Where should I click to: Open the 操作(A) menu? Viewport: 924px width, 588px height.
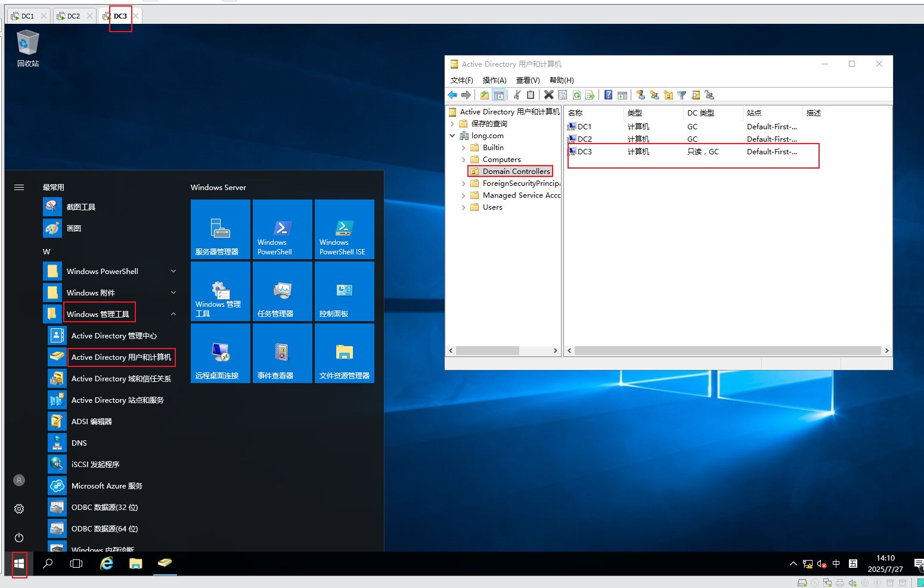[x=494, y=80]
